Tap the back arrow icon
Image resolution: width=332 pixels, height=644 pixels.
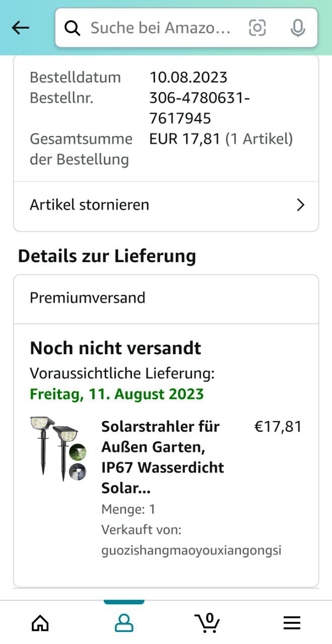[x=21, y=28]
